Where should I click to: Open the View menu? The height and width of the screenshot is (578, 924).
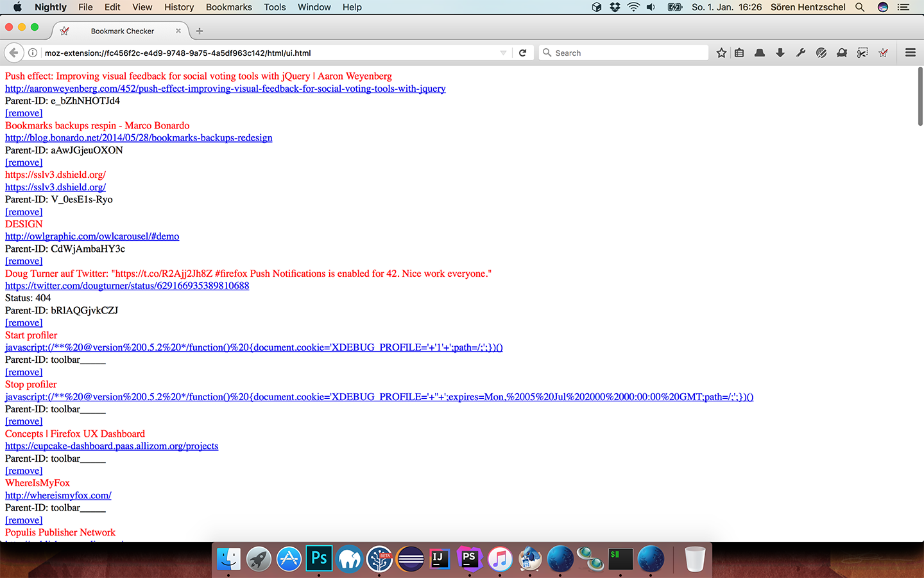[142, 7]
